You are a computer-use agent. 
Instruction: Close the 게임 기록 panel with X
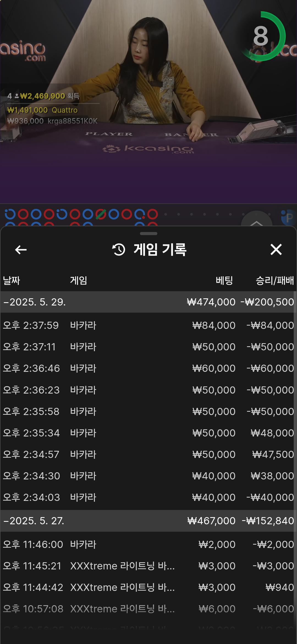point(276,250)
